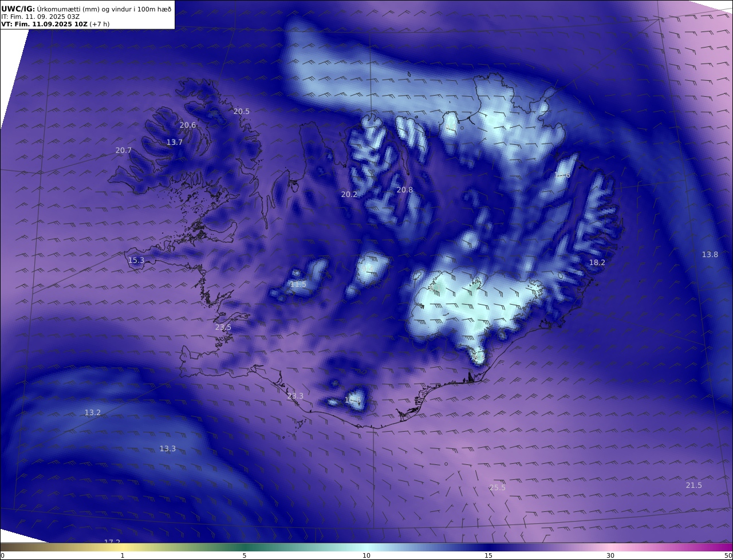Click the 13.8 value label

[x=710, y=255]
